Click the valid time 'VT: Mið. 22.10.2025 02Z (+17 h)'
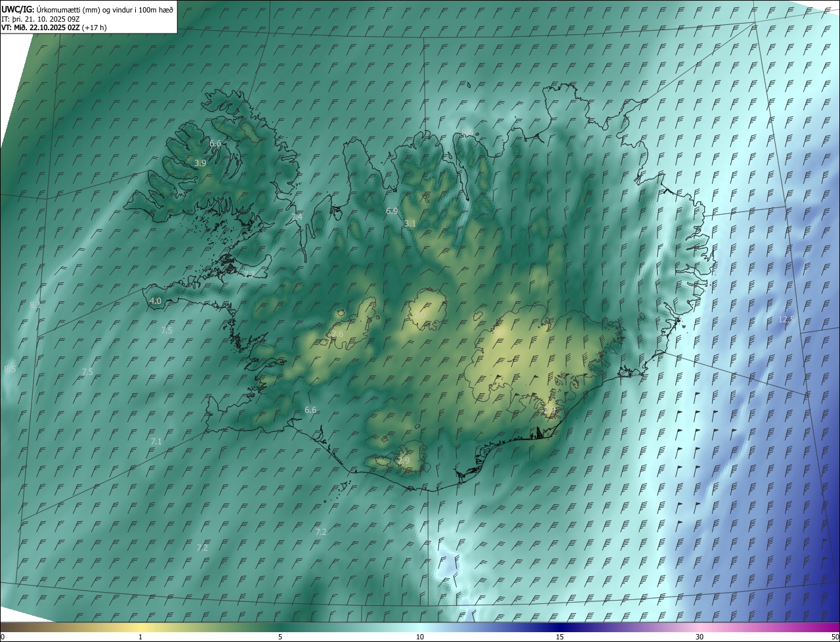840x642 pixels. click(54, 28)
